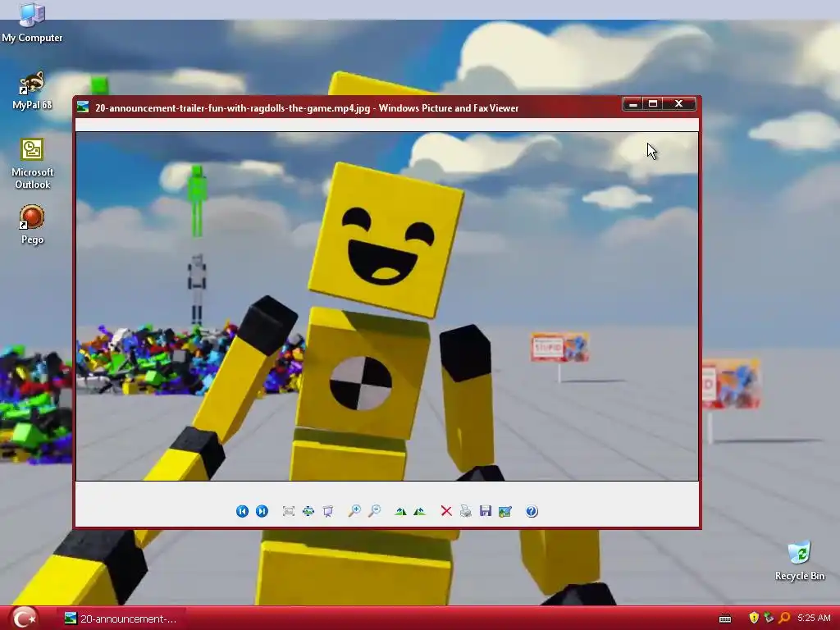Click the displayed ragdoll image
840x630 pixels.
coord(387,306)
